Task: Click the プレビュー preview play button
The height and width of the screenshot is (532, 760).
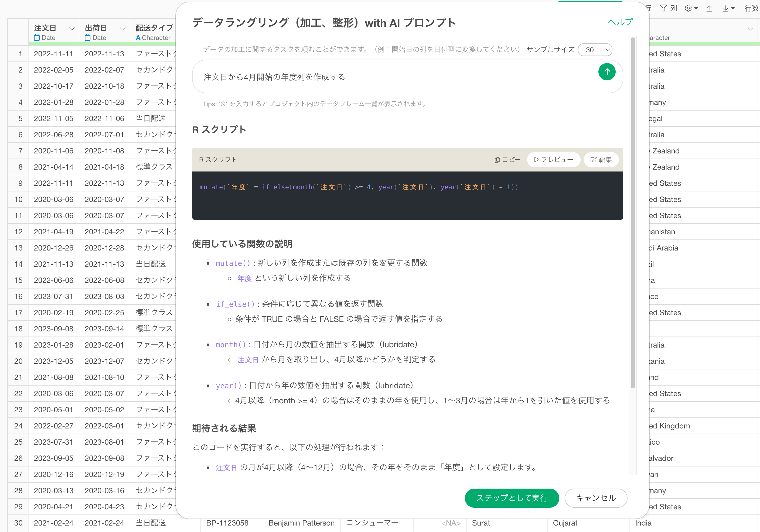Action: [553, 159]
